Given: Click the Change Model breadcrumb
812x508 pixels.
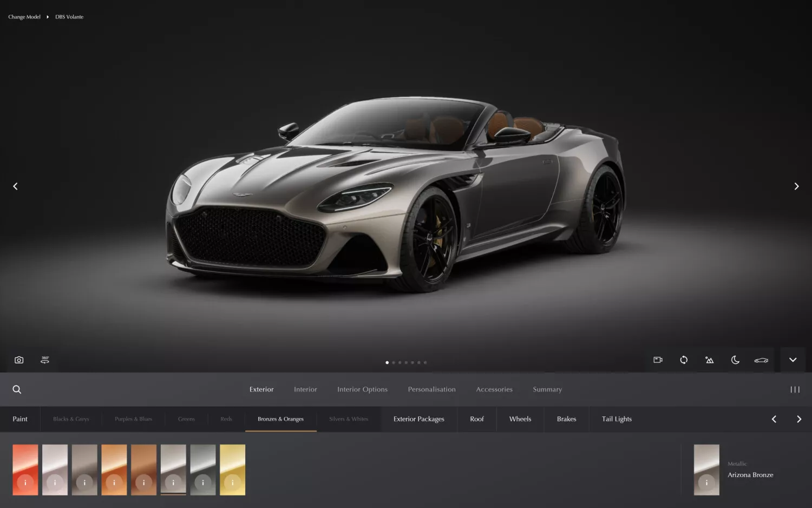Looking at the screenshot, I should (x=24, y=17).
